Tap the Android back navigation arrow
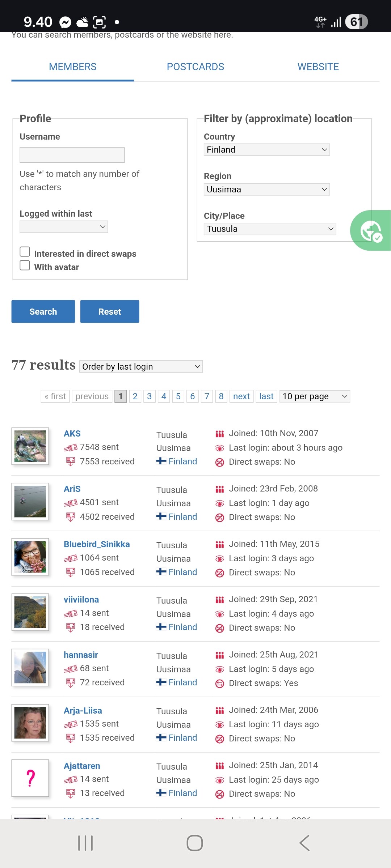391x868 pixels. [305, 843]
